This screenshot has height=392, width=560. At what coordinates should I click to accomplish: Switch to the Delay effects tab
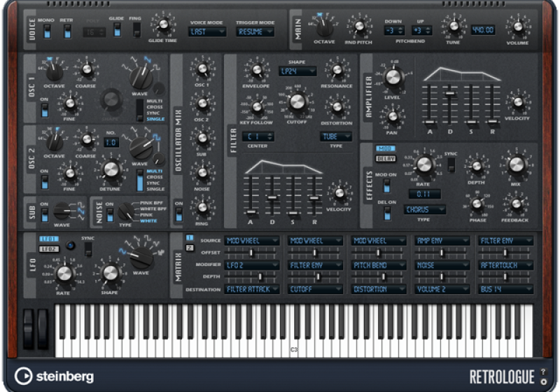386,157
